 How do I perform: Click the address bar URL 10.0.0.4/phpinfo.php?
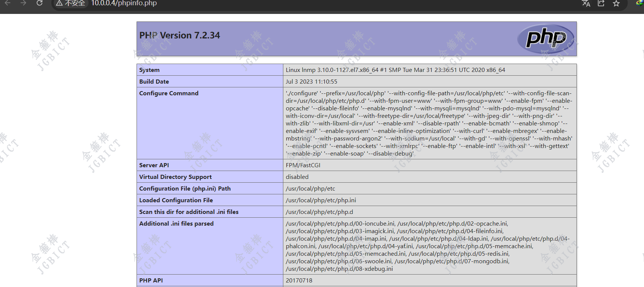[x=124, y=3]
